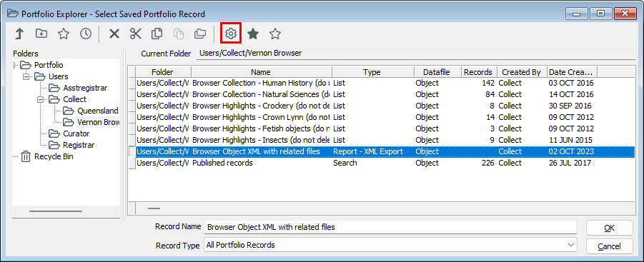This screenshot has width=644, height=262.
Task: Open Registrar folder
Action: [x=79, y=145]
